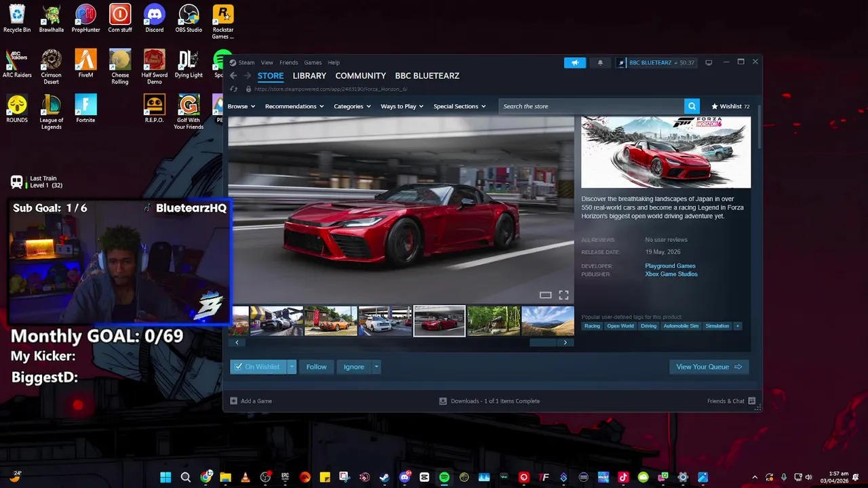Go forward using Steam forward arrow
The image size is (868, 488).
tap(248, 76)
